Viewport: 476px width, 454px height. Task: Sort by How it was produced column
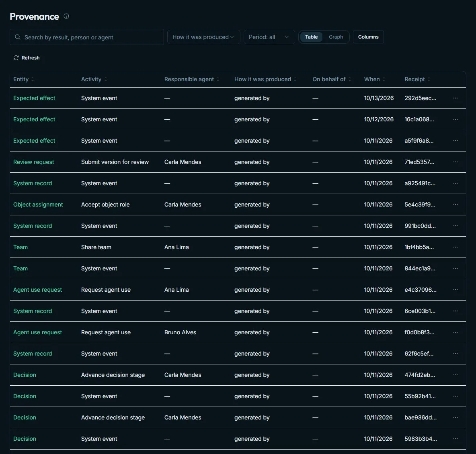click(265, 79)
